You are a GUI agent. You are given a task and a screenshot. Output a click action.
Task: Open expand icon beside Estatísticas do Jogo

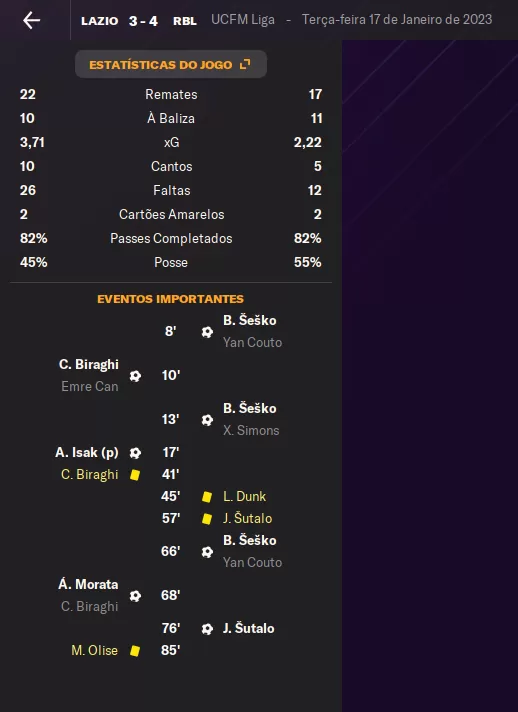[245, 64]
